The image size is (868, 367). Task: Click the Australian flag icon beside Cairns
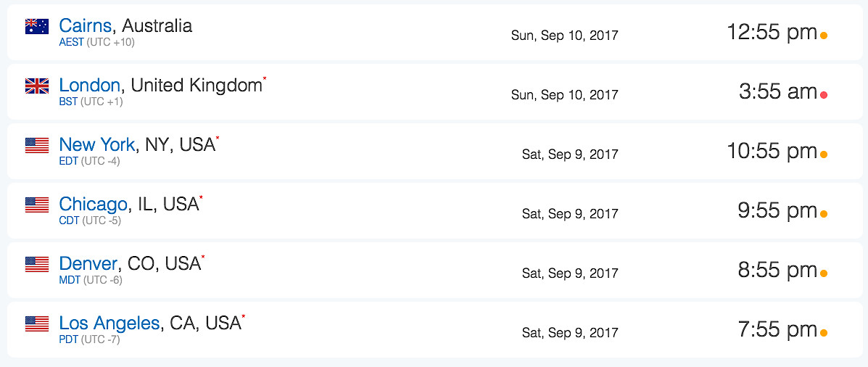[x=37, y=27]
